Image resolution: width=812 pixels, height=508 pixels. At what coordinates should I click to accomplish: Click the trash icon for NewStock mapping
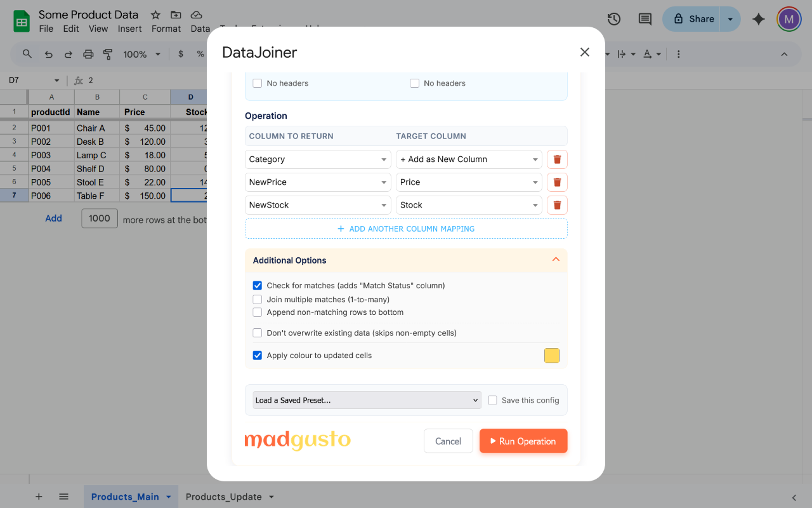(x=557, y=205)
